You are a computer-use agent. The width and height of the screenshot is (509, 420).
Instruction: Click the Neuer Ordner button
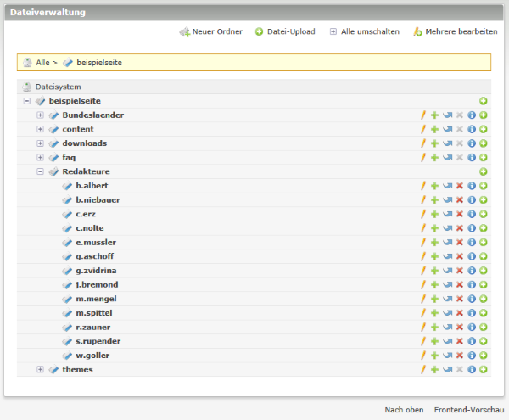click(210, 31)
